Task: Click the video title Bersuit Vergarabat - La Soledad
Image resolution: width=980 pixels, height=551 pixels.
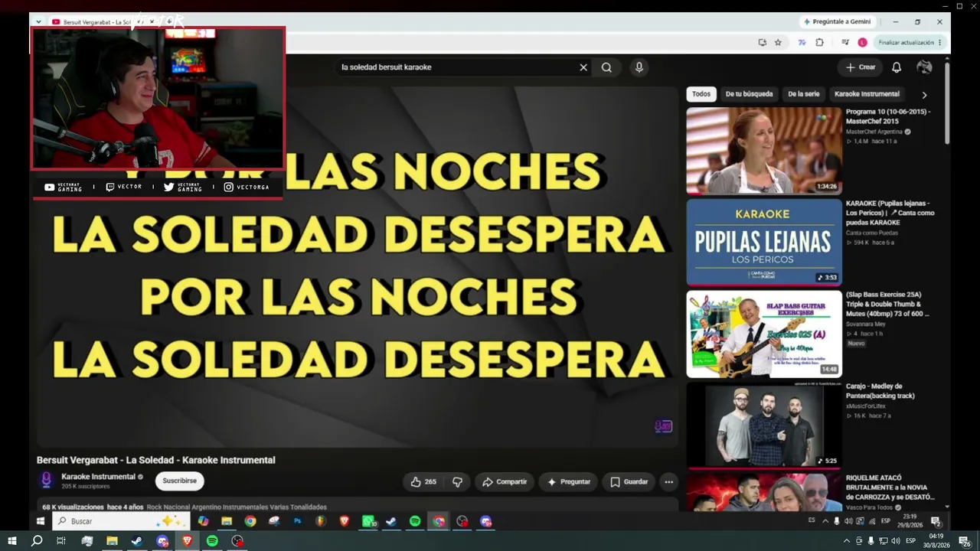Action: [x=156, y=460]
